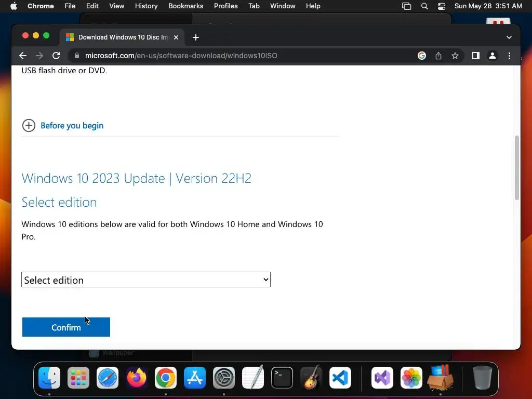532x399 pixels.
Task: Open the Window menu
Action: pos(283,6)
